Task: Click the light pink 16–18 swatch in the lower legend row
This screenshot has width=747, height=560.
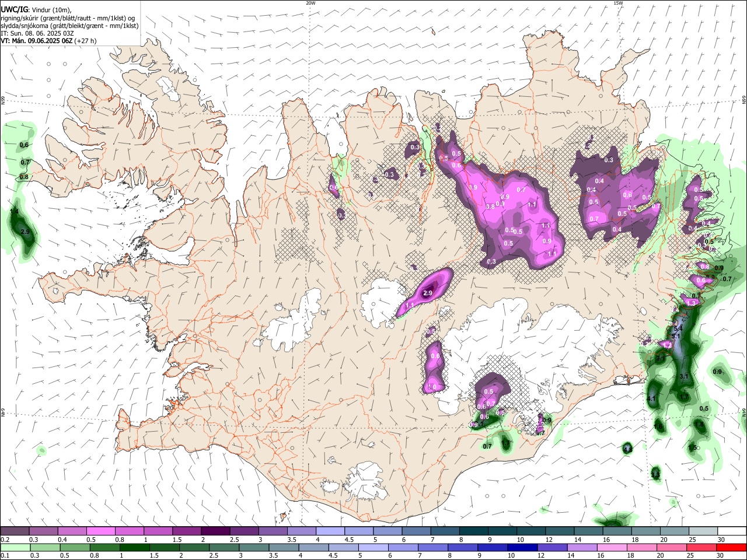Action: point(612,547)
